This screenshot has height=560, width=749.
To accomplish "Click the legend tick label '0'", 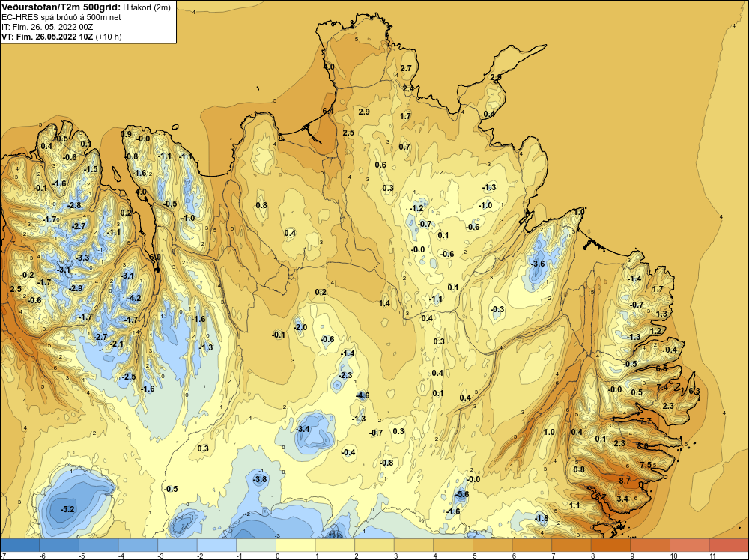I will 276,556.
